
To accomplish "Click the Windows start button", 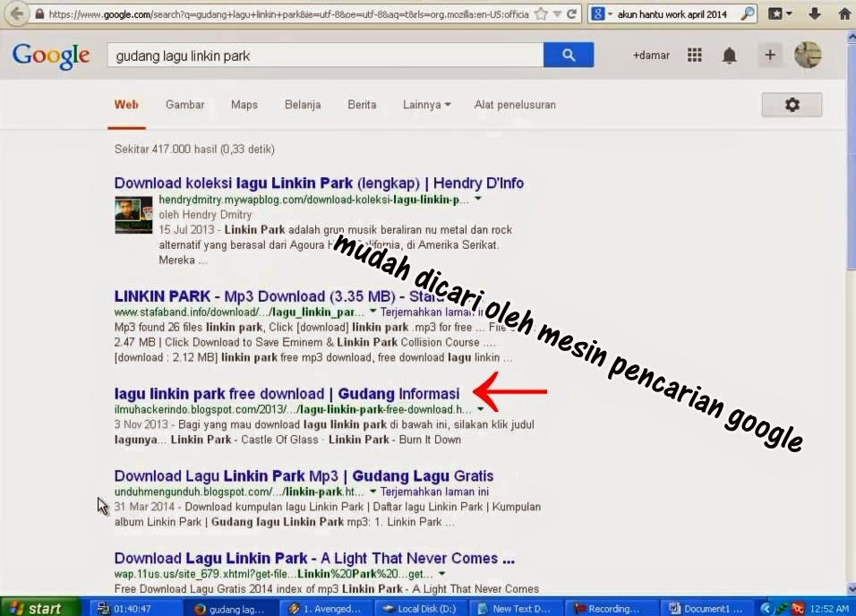I will pyautogui.click(x=39, y=608).
